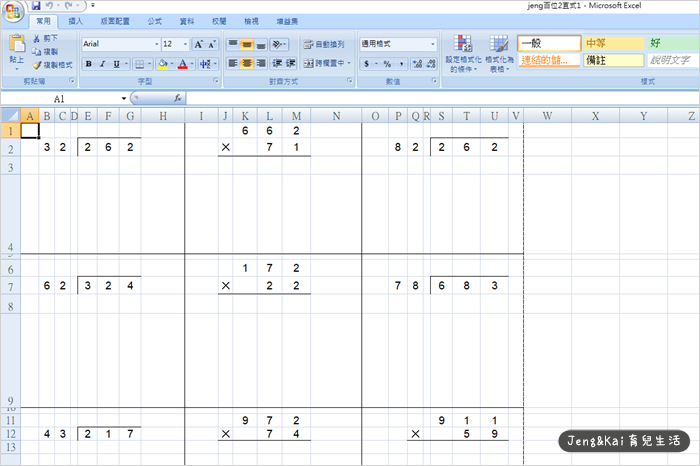The height and width of the screenshot is (466, 700).
Task: Switch to the 檢視 (View) tab
Action: (x=251, y=21)
